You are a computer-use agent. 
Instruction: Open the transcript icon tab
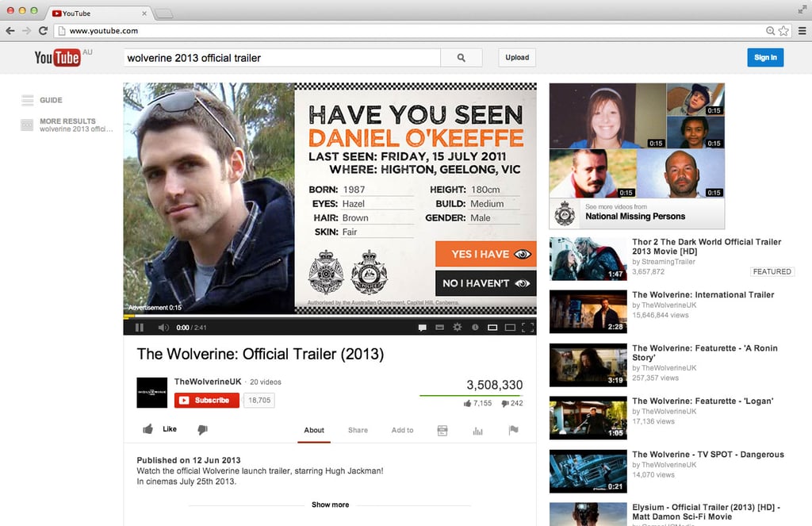pos(442,431)
